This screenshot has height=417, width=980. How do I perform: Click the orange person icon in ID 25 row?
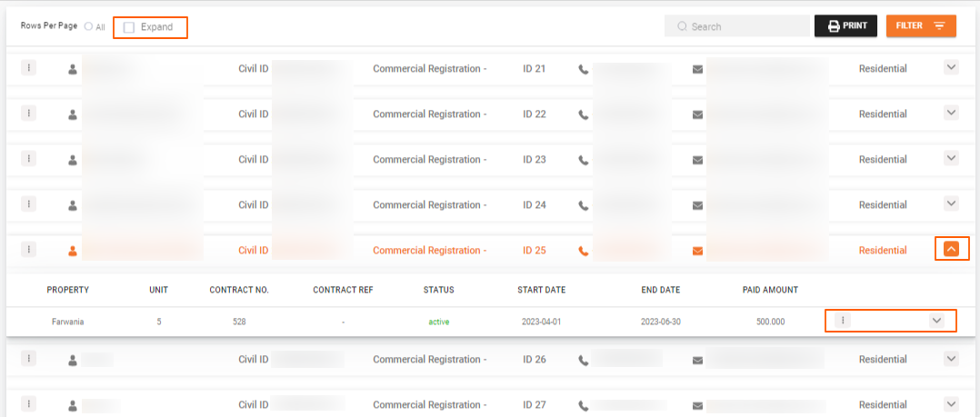tap(73, 251)
